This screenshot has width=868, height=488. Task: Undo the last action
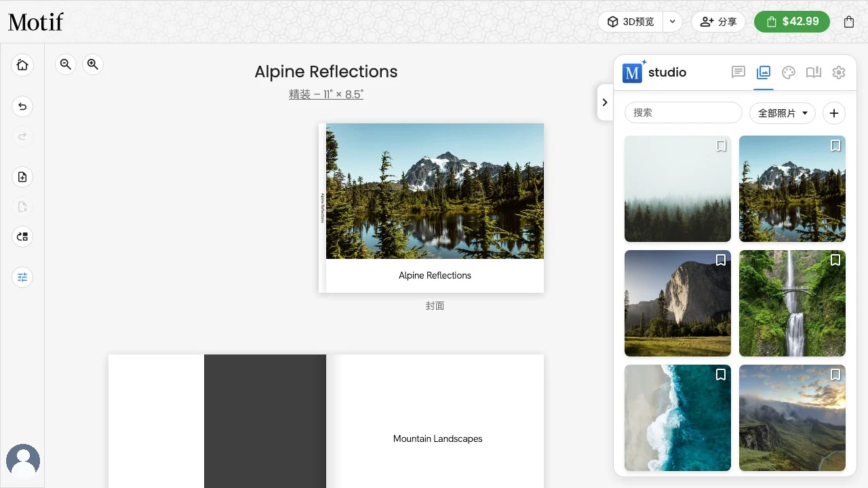click(22, 106)
